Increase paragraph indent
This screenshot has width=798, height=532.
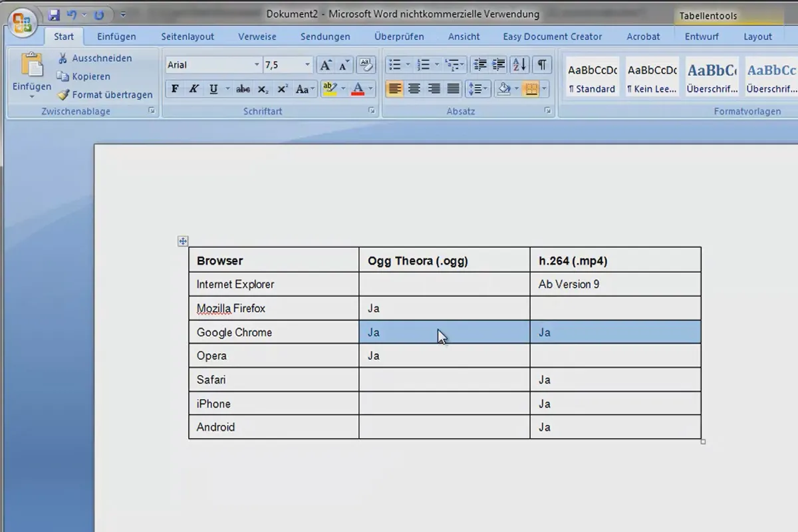click(499, 65)
